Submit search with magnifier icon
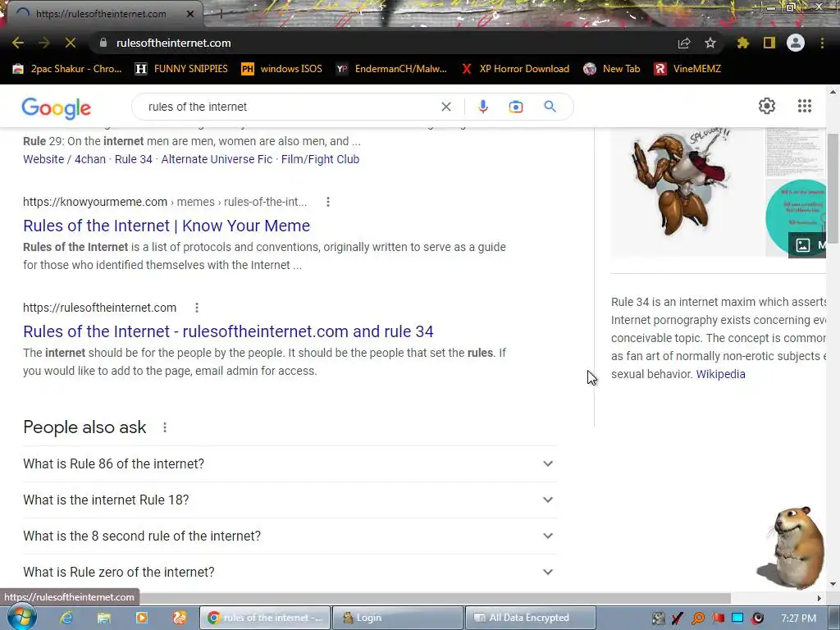This screenshot has height=630, width=840. 550,107
